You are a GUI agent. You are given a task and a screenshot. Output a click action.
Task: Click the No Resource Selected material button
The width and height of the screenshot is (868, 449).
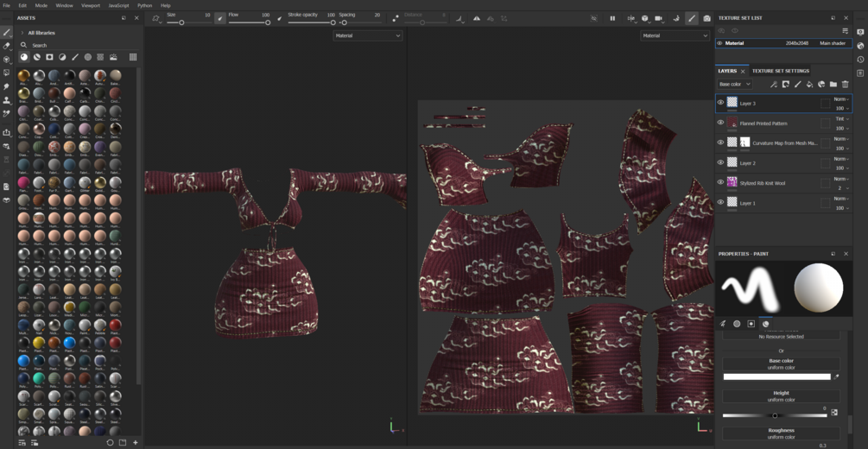(781, 335)
